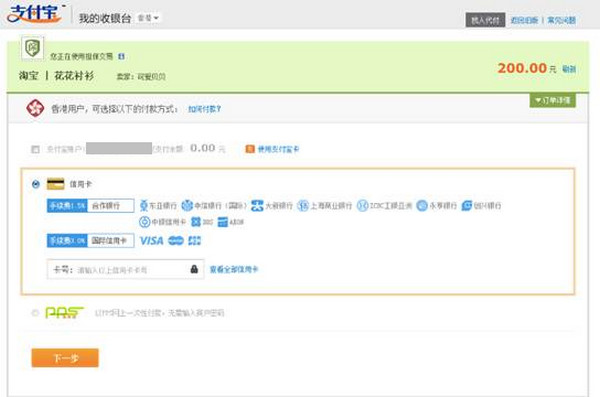This screenshot has height=397, width=600.
Task: Select the 合作银行 fee label
Action: coord(90,206)
